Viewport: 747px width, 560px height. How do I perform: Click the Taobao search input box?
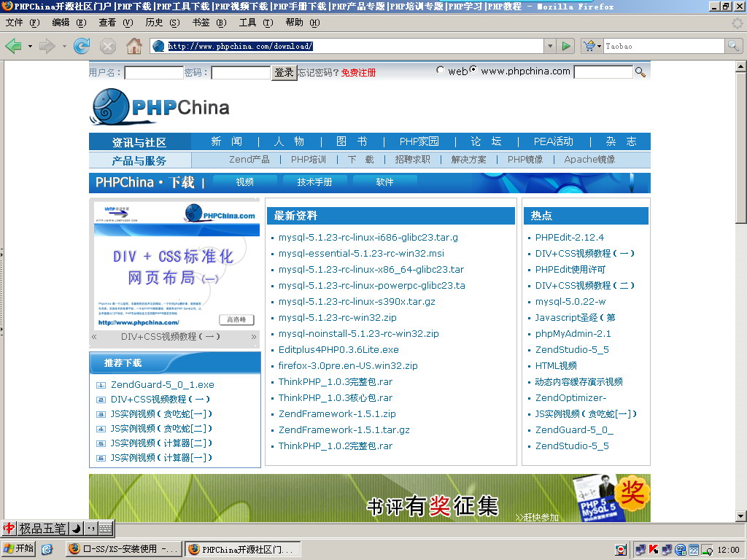click(x=664, y=46)
